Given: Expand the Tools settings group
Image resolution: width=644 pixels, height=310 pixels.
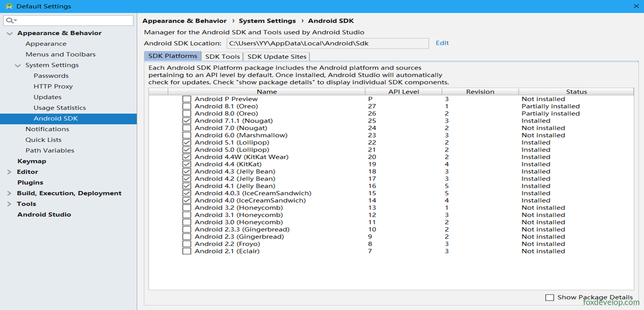Looking at the screenshot, I should tap(9, 204).
